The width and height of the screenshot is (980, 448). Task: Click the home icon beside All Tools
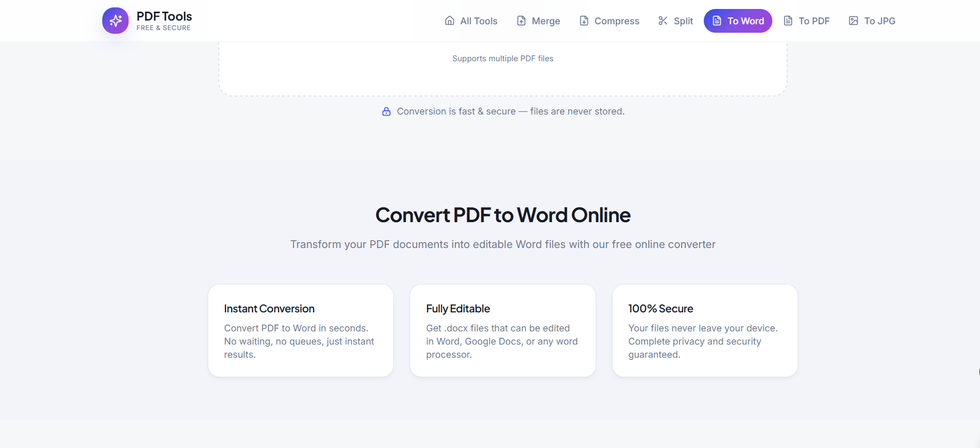450,21
